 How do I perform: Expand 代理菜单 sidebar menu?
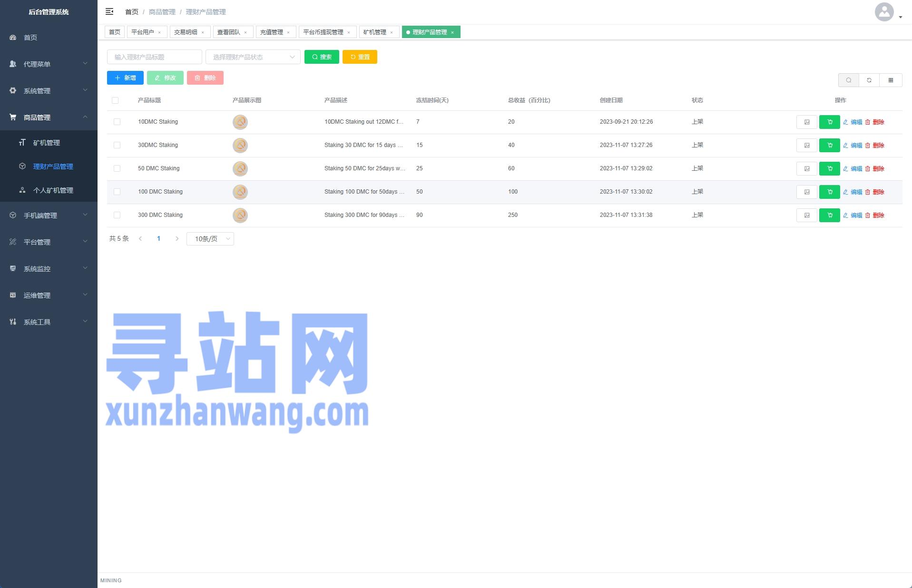(49, 64)
